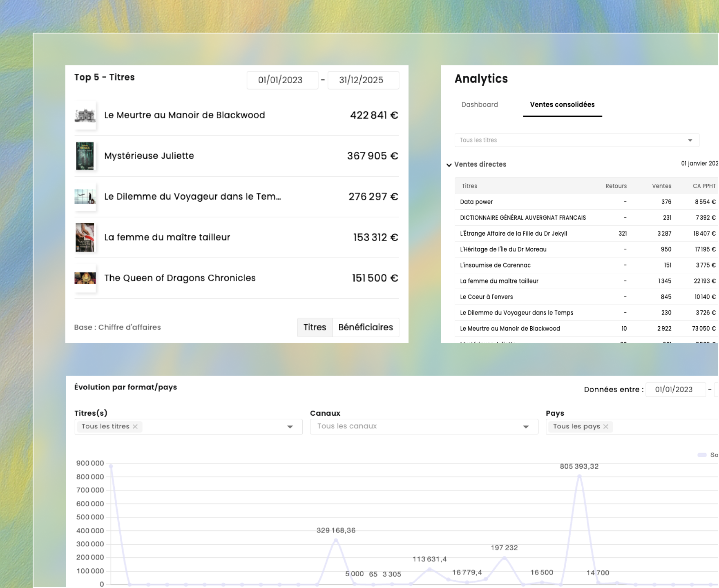The height and width of the screenshot is (588, 719).
Task: Click the Mystérieuse Juliette book cover
Action: tap(85, 156)
